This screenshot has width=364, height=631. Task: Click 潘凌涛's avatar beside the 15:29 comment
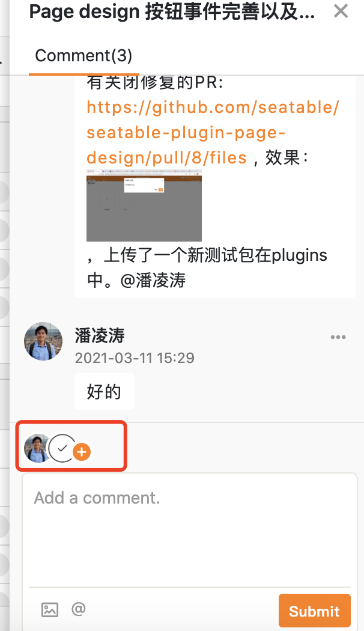[x=43, y=341]
